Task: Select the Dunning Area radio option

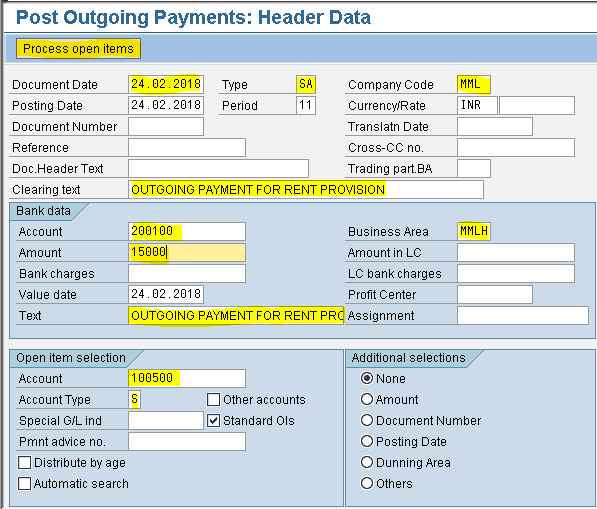Action: [x=367, y=462]
